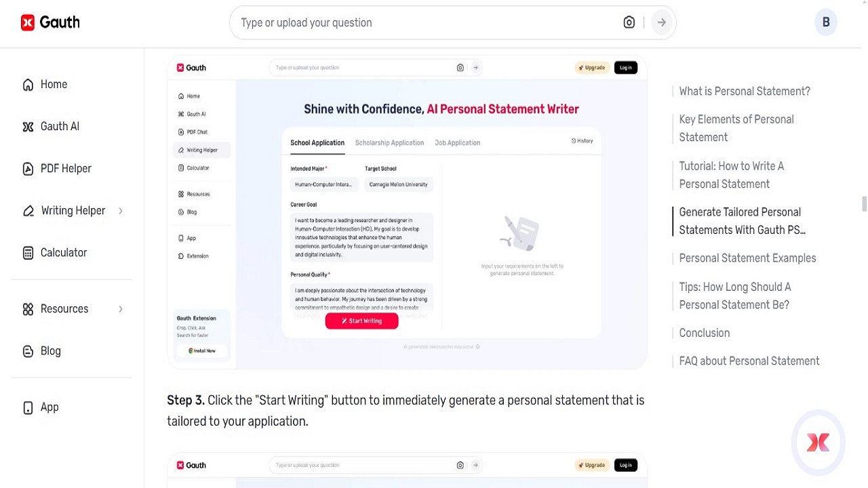Viewport: 868px width, 488px height.
Task: Jump to Personal Statement Examples section
Action: (747, 258)
